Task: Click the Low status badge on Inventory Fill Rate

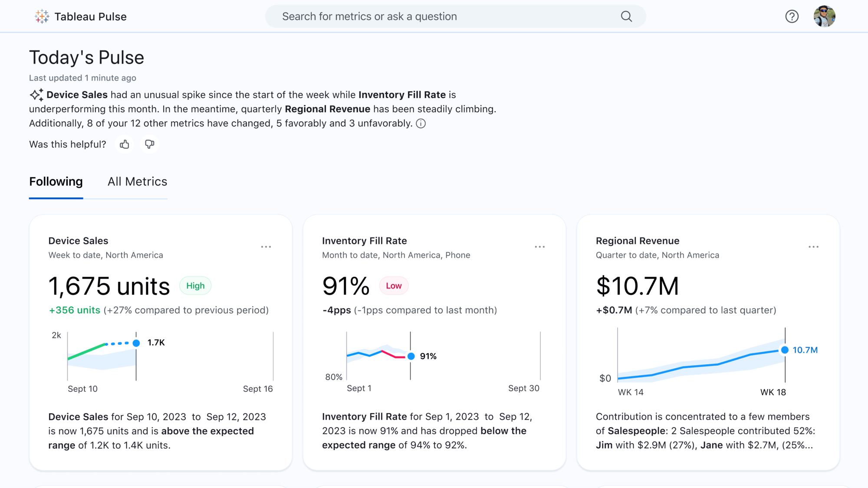Action: point(393,285)
